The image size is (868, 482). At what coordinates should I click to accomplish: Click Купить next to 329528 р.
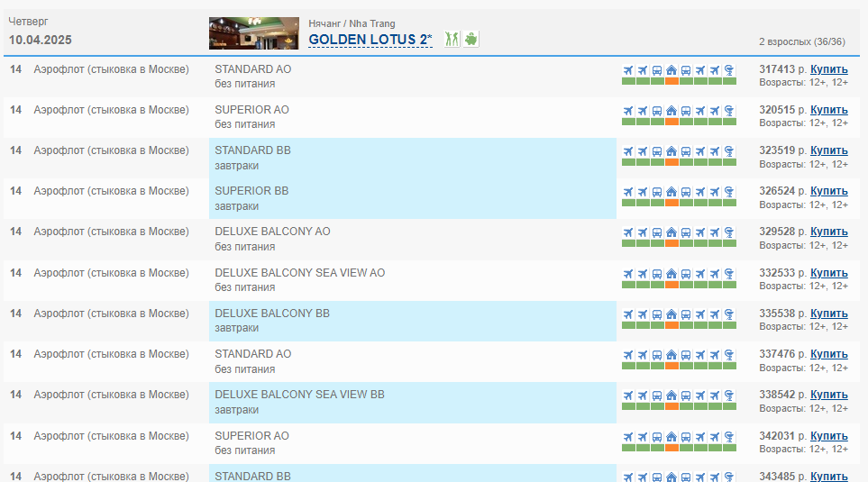[x=828, y=232]
